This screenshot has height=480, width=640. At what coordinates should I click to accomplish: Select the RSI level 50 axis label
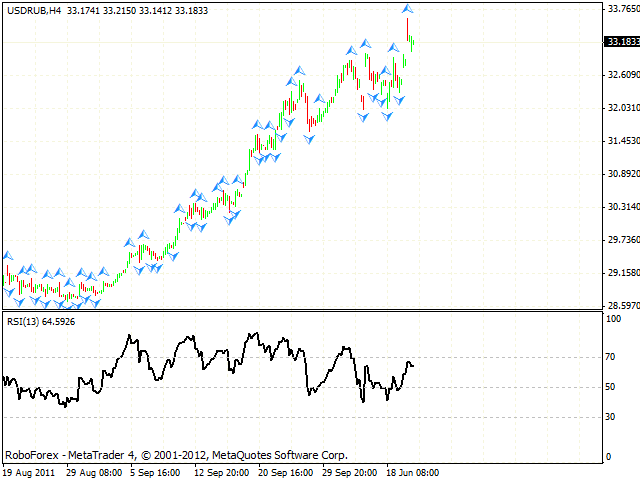tap(612, 387)
